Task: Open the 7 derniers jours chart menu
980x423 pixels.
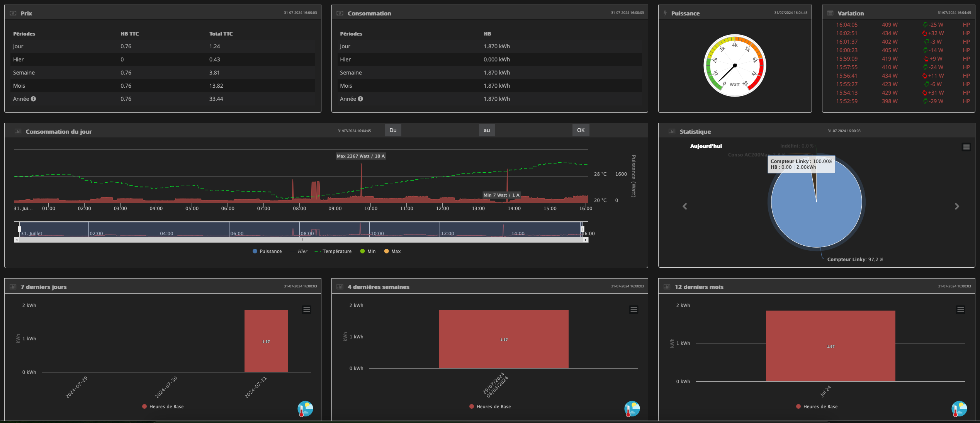Action: tap(306, 309)
